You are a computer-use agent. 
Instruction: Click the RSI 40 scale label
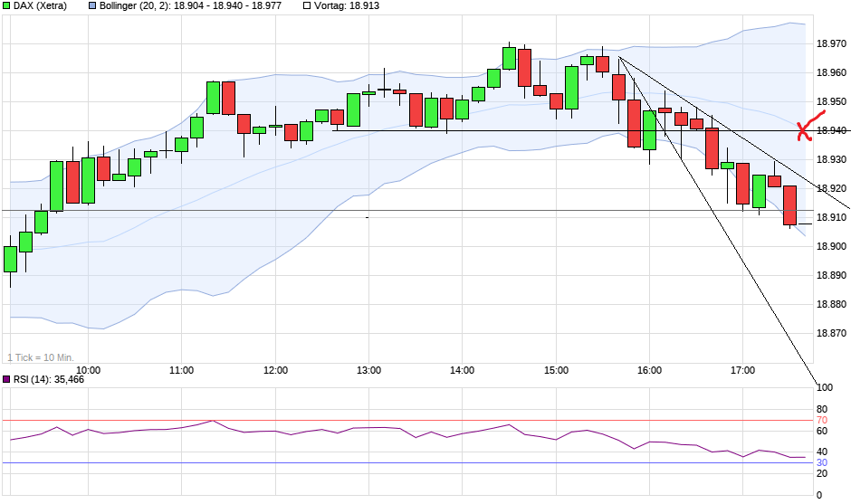point(822,452)
